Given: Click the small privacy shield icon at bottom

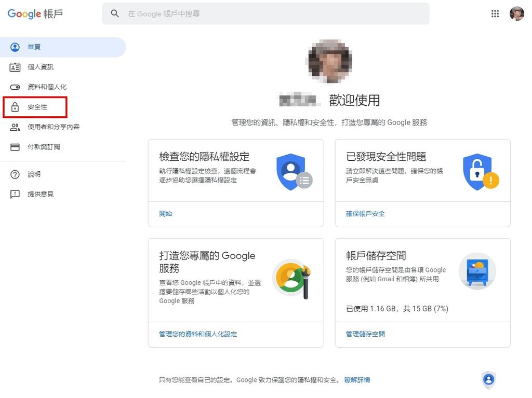Looking at the screenshot, I should 488,380.
